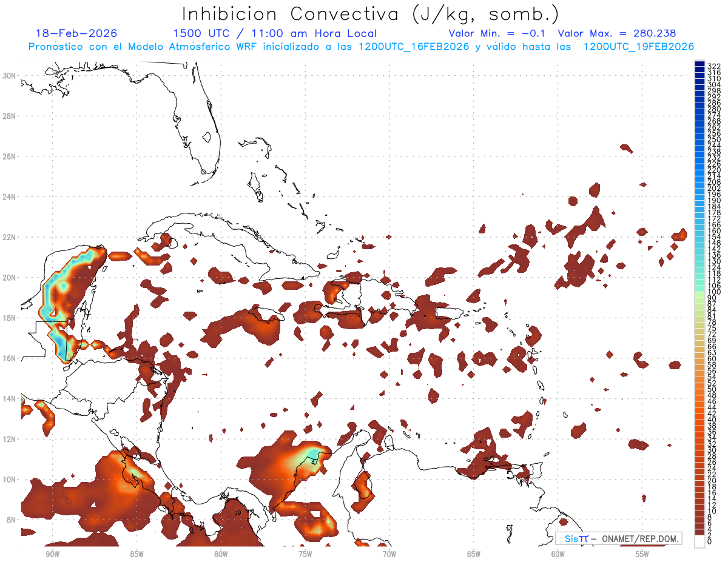Click the white 0 swatch at color bar bottom
Screen dimensions: 728x562
coord(699,541)
